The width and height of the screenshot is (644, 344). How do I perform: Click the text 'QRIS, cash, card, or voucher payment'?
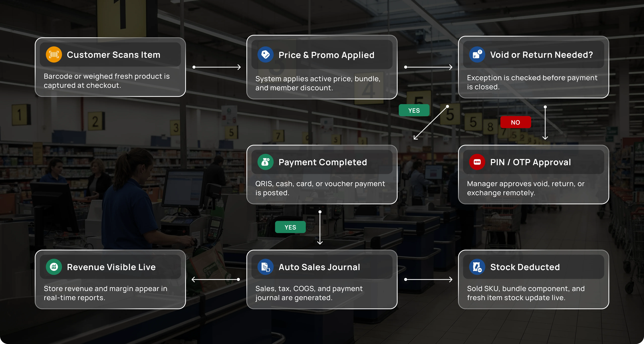(x=320, y=184)
